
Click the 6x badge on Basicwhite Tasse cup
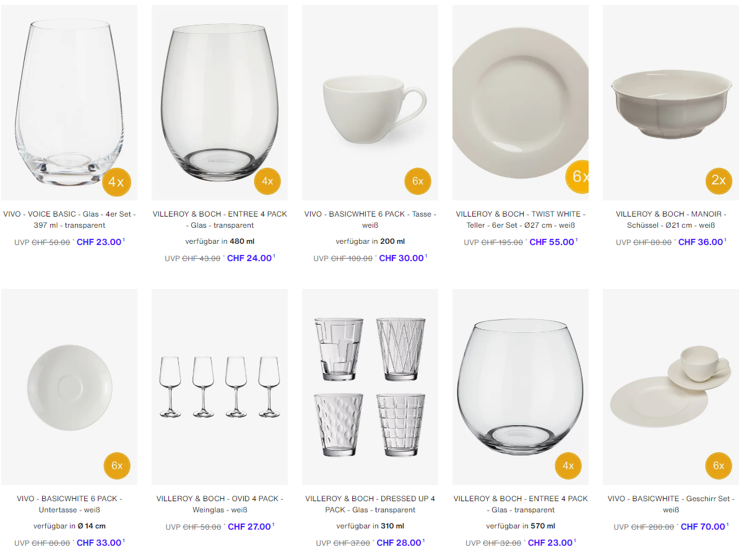tap(418, 181)
